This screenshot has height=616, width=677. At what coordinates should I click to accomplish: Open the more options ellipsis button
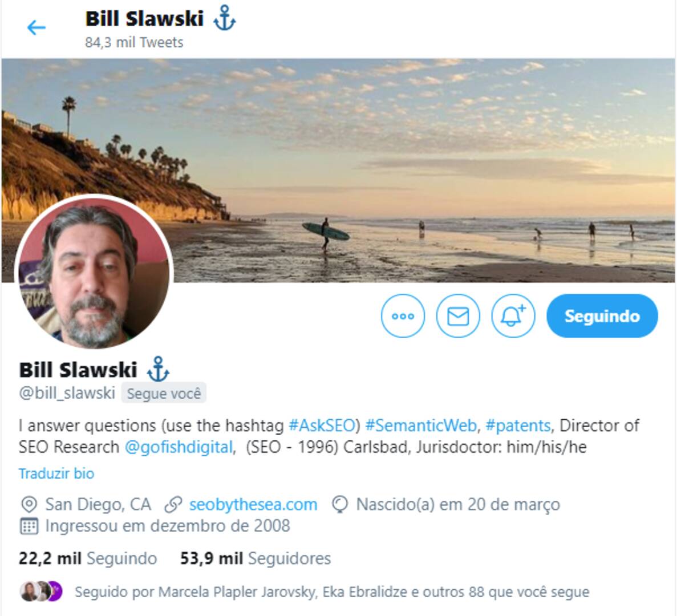click(403, 316)
